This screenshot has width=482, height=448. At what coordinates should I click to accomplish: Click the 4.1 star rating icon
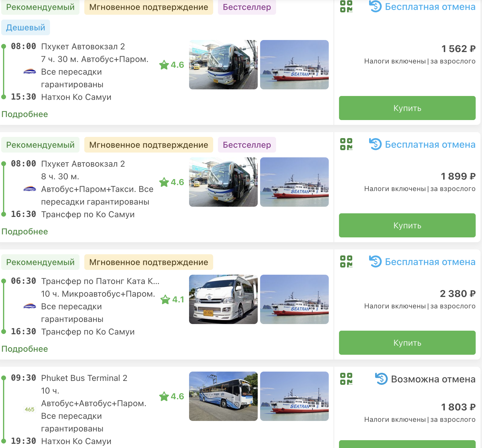(x=165, y=300)
